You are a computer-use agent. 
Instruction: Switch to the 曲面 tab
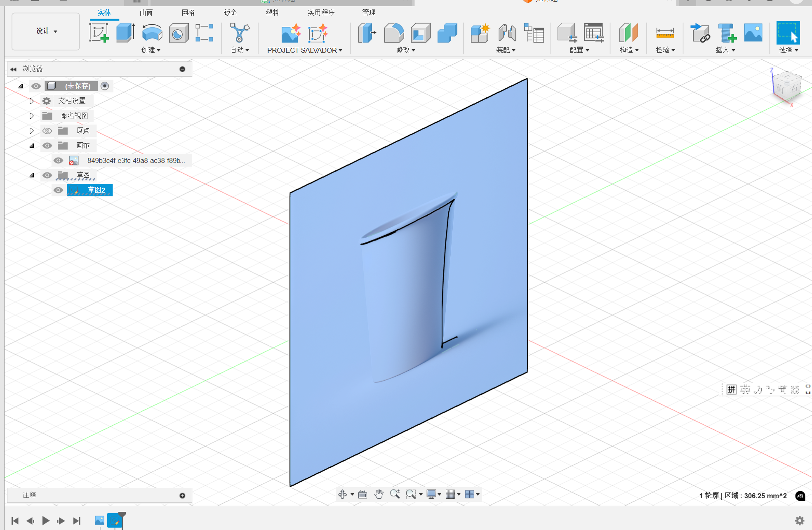point(146,13)
